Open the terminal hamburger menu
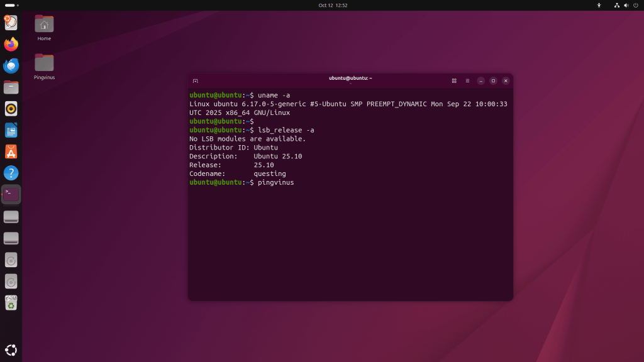 (x=467, y=80)
